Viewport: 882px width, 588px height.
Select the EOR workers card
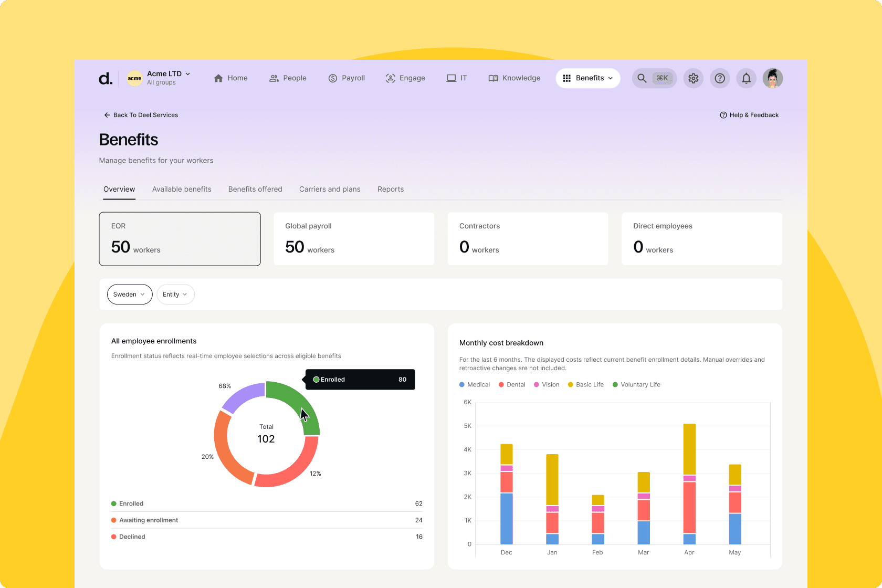pyautogui.click(x=180, y=238)
